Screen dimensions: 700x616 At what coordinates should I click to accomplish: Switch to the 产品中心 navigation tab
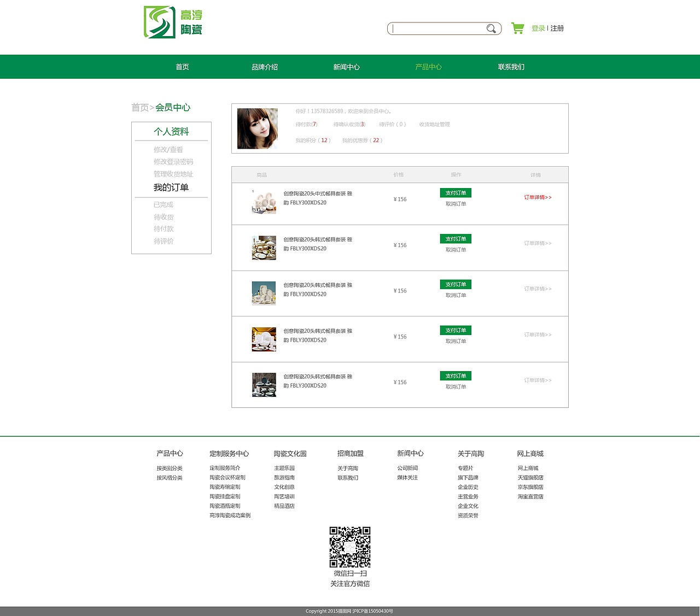(x=429, y=66)
